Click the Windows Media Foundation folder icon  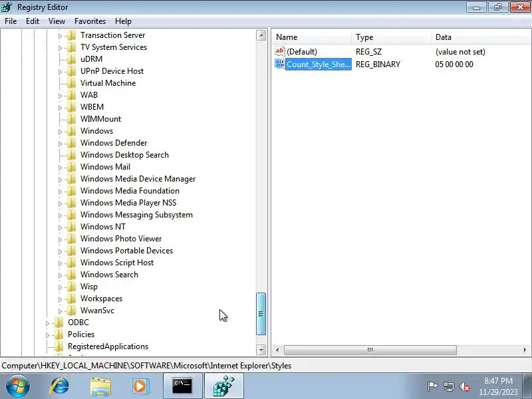point(71,191)
